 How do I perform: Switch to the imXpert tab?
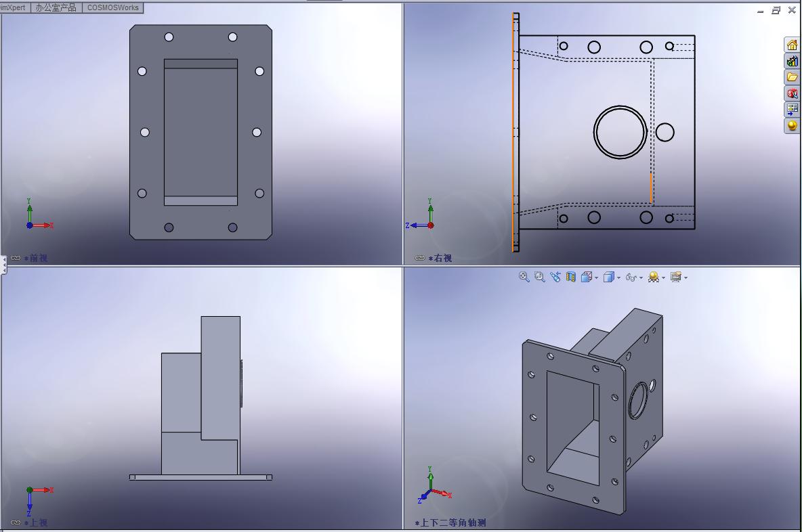pyautogui.click(x=14, y=7)
